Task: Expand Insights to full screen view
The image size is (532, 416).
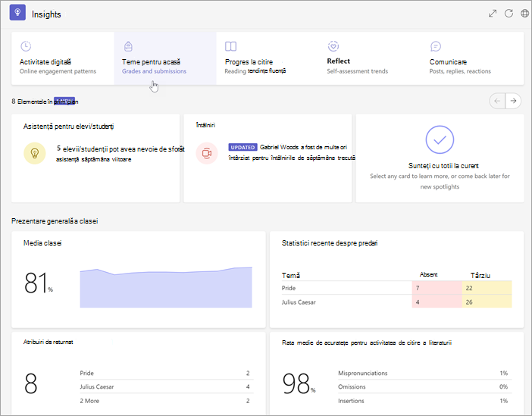Action: click(493, 14)
